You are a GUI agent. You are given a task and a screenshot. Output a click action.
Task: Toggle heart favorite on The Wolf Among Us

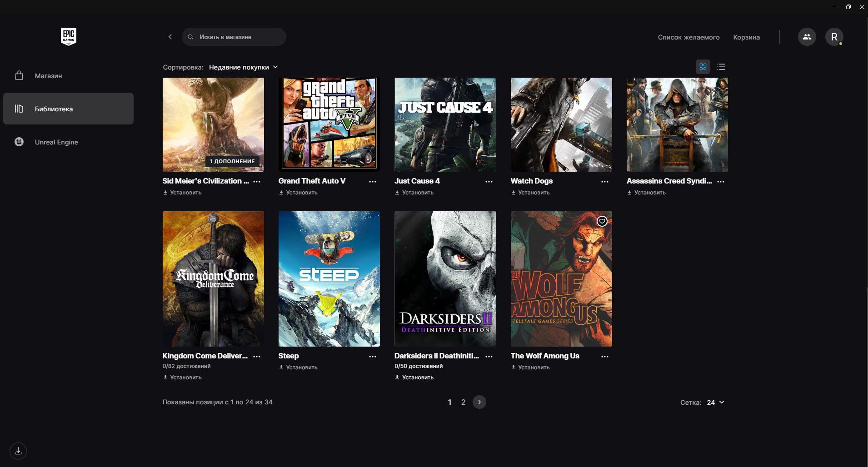602,221
